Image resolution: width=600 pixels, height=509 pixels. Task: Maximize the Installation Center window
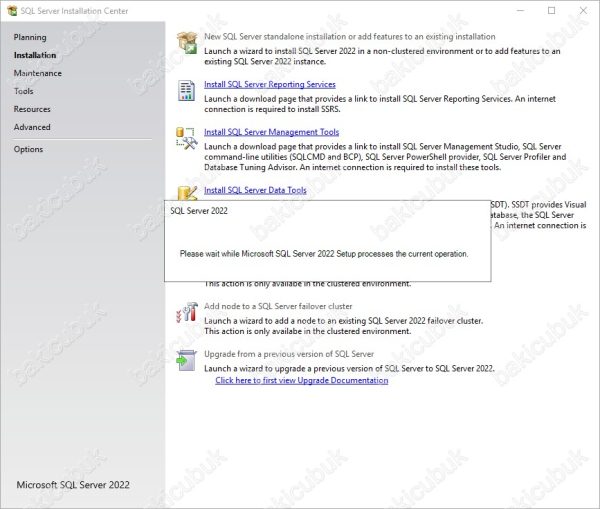(551, 10)
